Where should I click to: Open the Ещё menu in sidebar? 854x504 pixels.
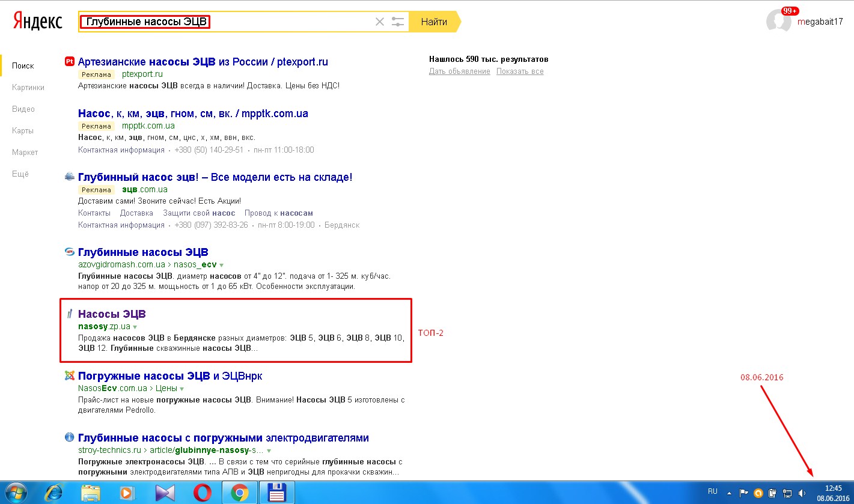tap(20, 174)
